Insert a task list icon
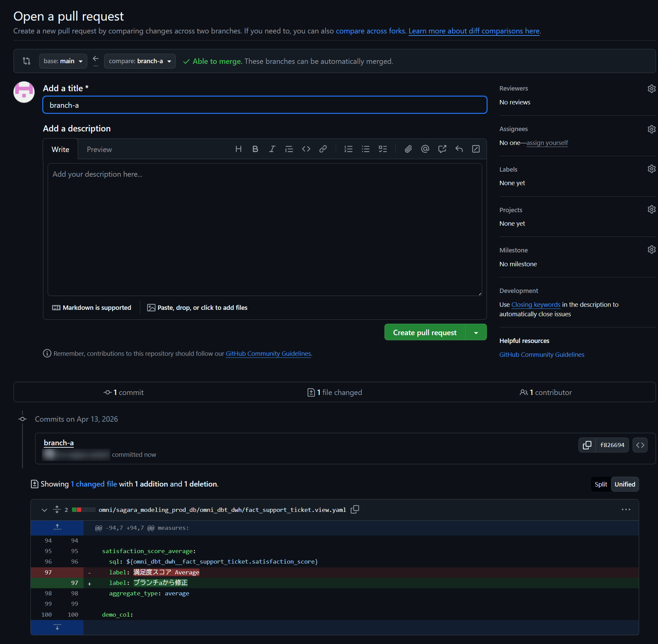 point(383,149)
